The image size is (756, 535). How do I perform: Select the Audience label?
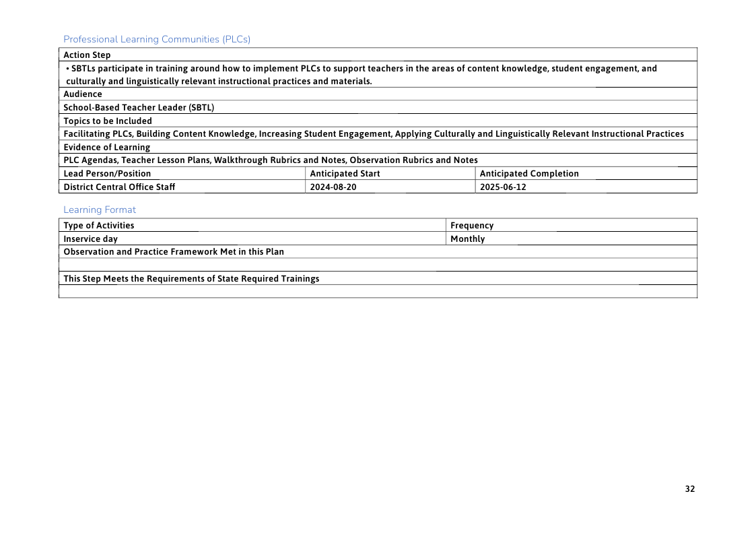(82, 94)
